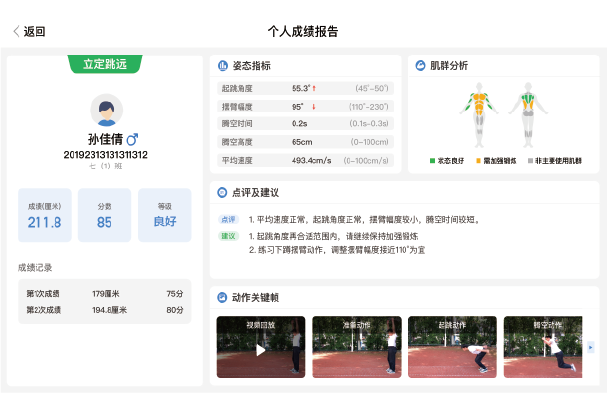
Task: Click the orange 需加强锻炼 legend swatch
Action: point(478,161)
